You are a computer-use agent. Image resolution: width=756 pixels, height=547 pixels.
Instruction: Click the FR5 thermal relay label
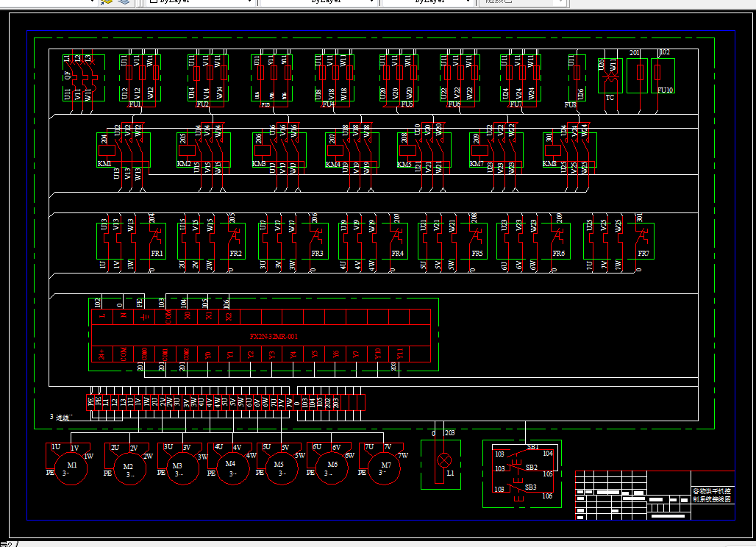[x=477, y=253]
